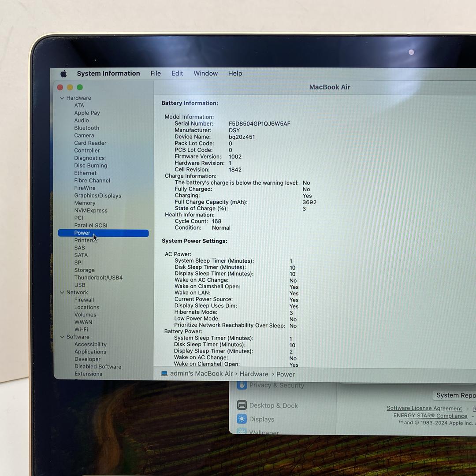Select SATA in the sidebar

(x=81, y=255)
